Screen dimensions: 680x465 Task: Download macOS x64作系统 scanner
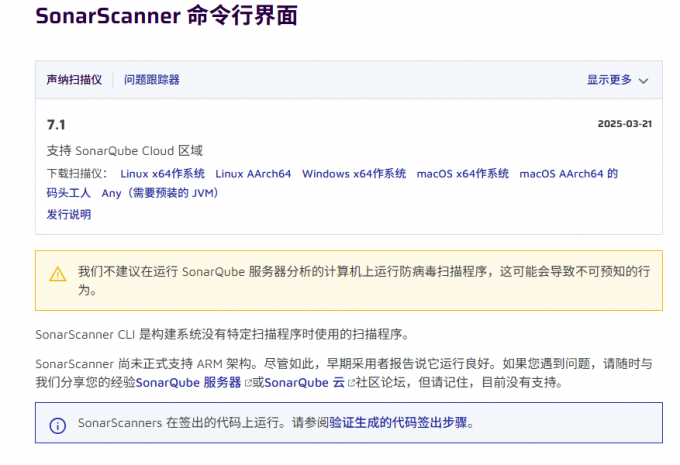point(463,174)
